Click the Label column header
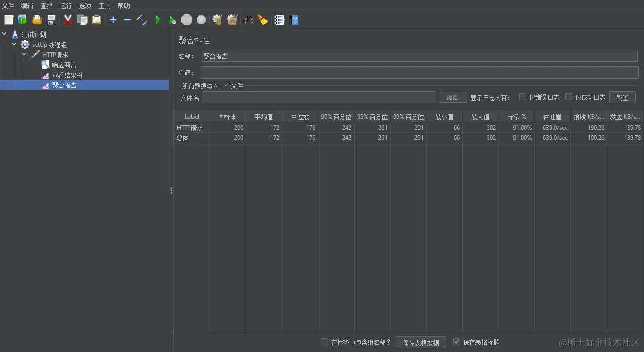The image size is (644, 352). point(192,117)
